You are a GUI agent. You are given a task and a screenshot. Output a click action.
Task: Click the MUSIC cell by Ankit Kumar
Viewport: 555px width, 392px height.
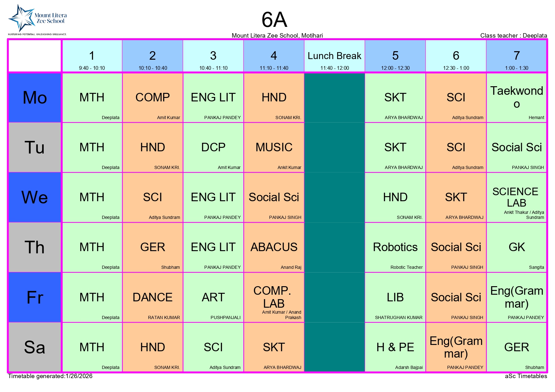[274, 148]
